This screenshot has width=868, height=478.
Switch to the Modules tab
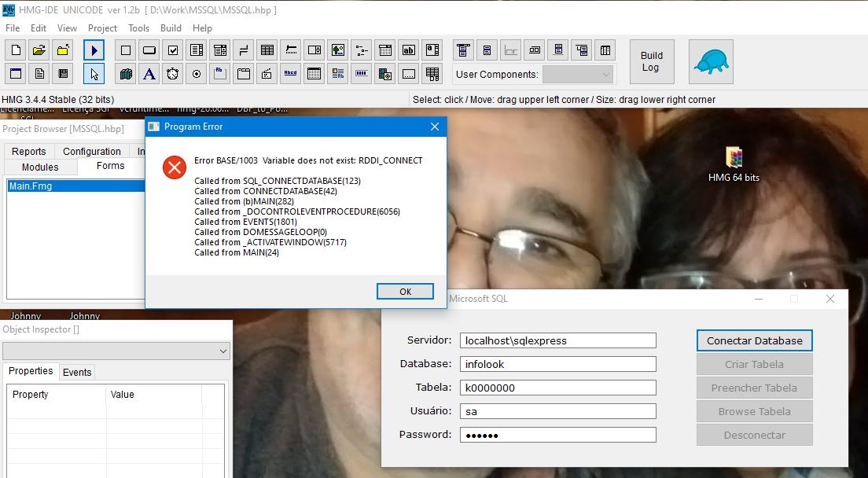(40, 167)
